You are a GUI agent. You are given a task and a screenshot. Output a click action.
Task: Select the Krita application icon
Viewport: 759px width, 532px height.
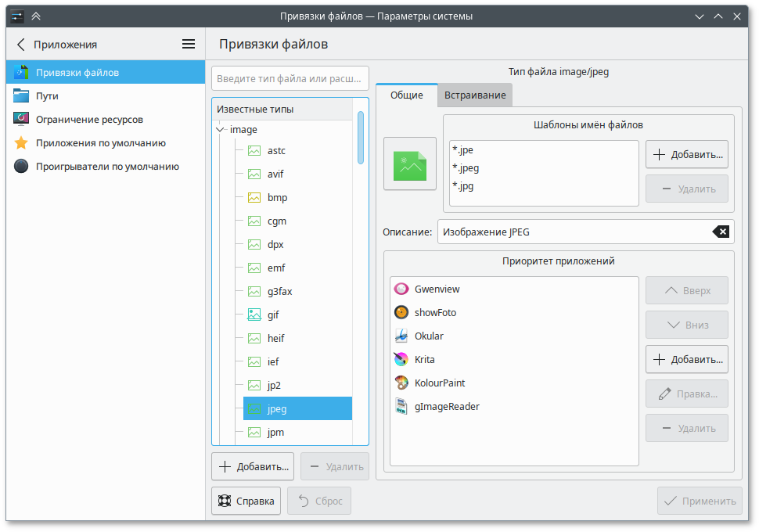click(401, 360)
